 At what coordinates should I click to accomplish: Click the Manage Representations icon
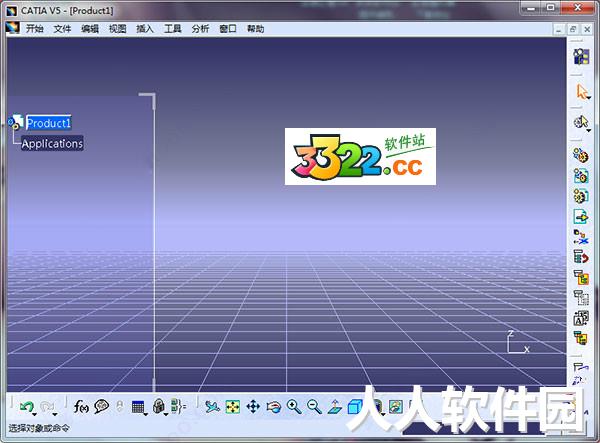tap(581, 318)
